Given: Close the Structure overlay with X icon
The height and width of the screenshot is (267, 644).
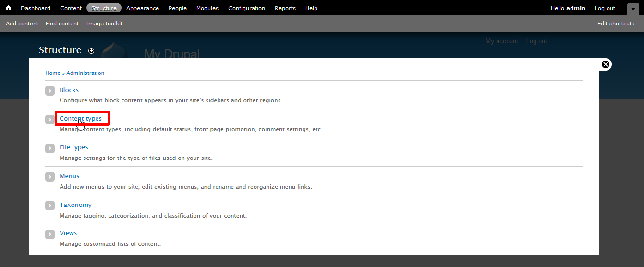Looking at the screenshot, I should point(606,64).
